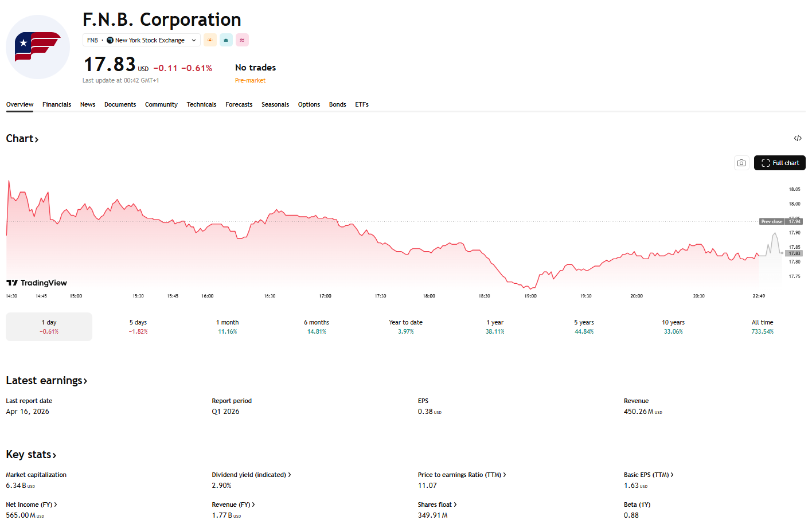This screenshot has width=812, height=524.
Task: Open the Seasonals tab
Action: point(275,104)
